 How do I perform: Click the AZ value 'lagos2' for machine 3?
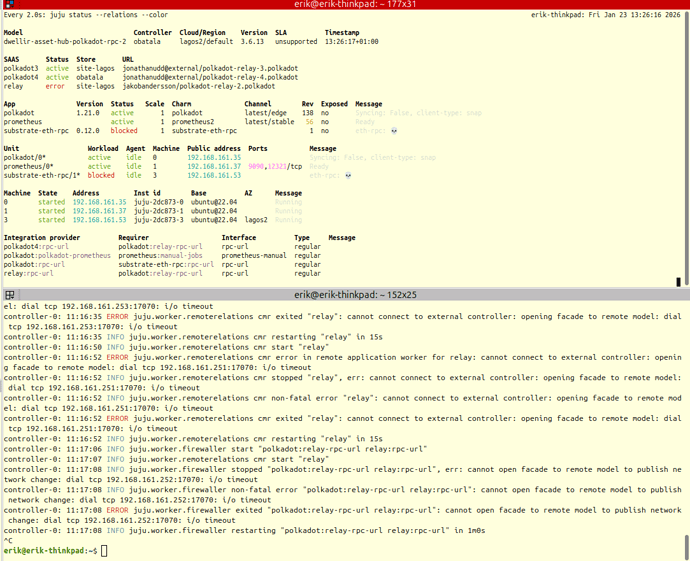[256, 220]
